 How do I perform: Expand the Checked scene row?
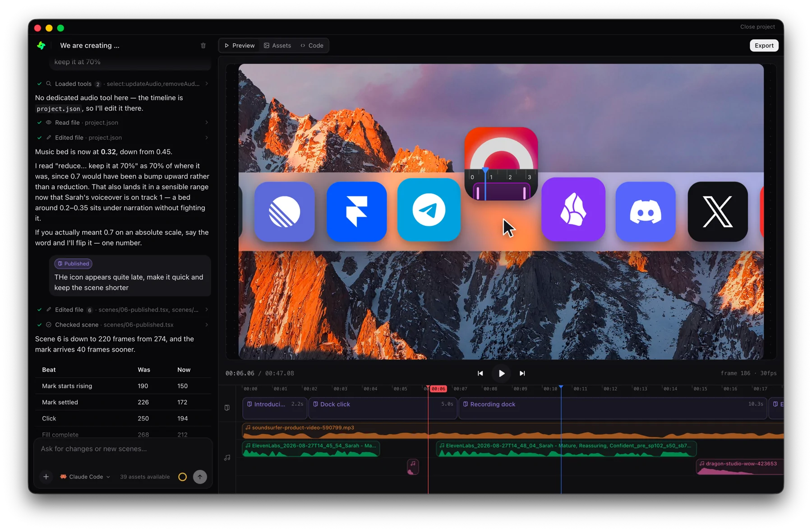coord(122,325)
